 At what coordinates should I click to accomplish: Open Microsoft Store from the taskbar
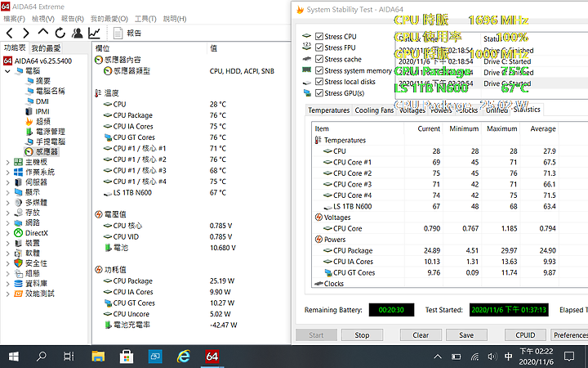click(x=127, y=356)
